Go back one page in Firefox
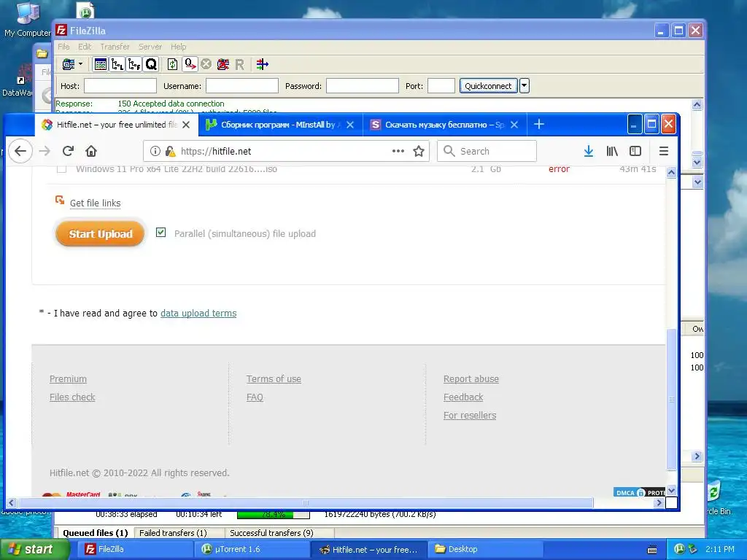Viewport: 747px width, 560px height. [20, 151]
